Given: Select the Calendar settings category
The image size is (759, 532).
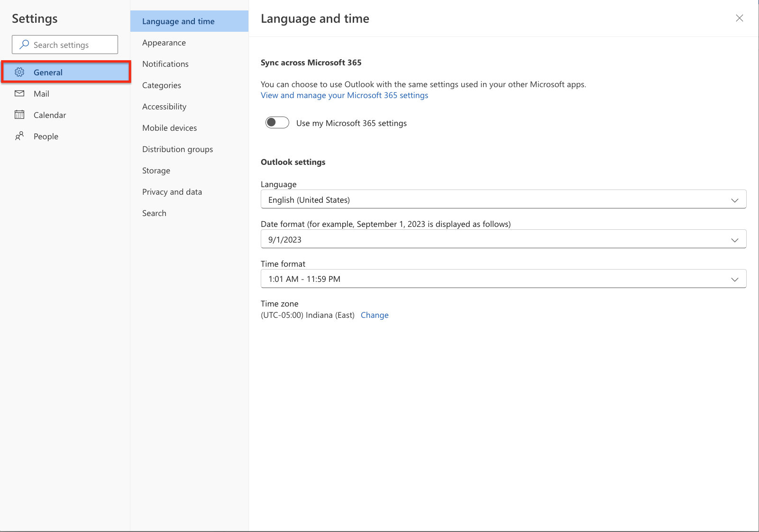Looking at the screenshot, I should coord(66,115).
